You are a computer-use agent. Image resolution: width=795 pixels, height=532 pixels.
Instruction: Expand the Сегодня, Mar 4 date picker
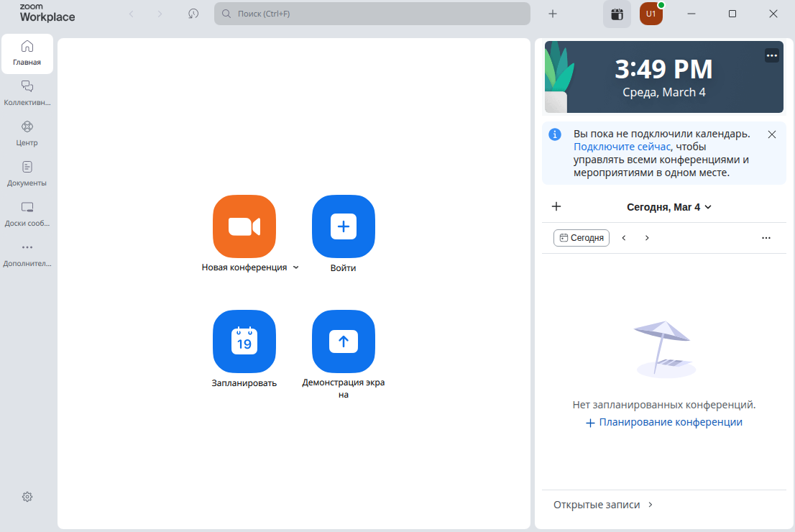pos(668,207)
